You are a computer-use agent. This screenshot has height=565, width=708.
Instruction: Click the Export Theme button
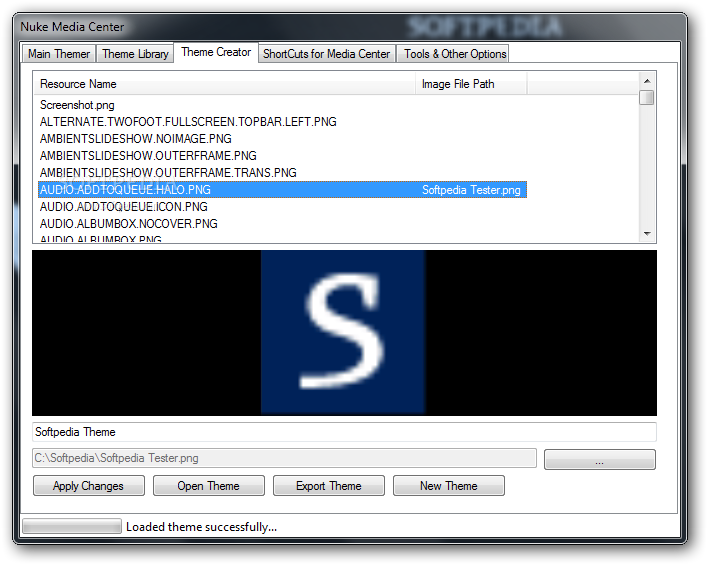pyautogui.click(x=329, y=486)
